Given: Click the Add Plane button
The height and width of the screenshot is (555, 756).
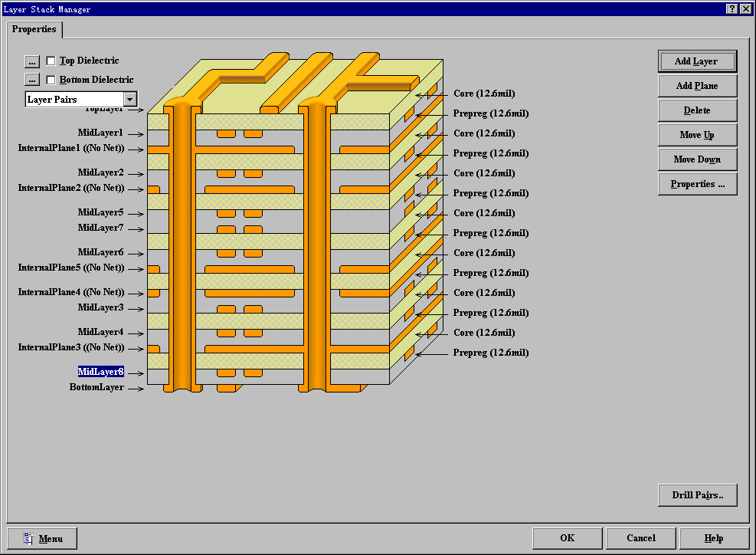Looking at the screenshot, I should click(696, 86).
